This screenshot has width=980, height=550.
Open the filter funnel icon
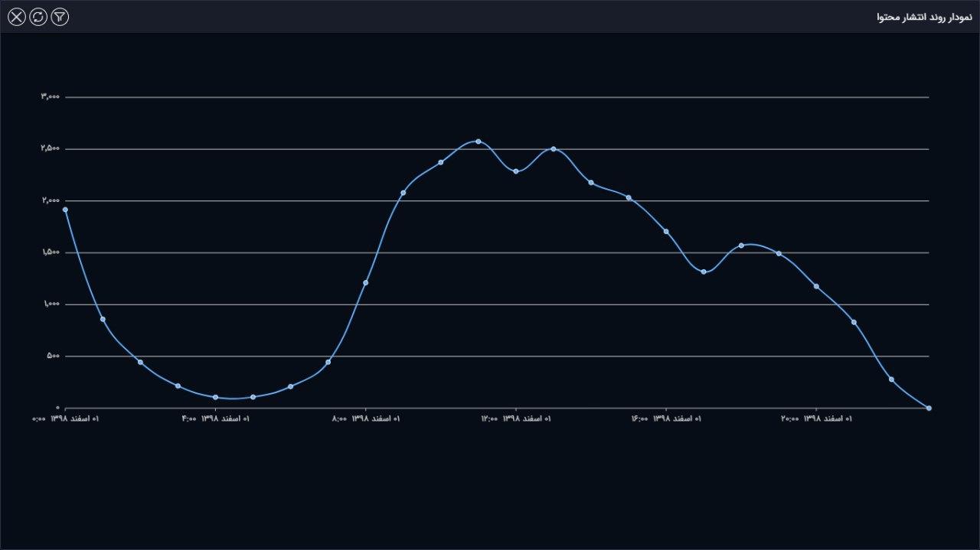(x=60, y=17)
